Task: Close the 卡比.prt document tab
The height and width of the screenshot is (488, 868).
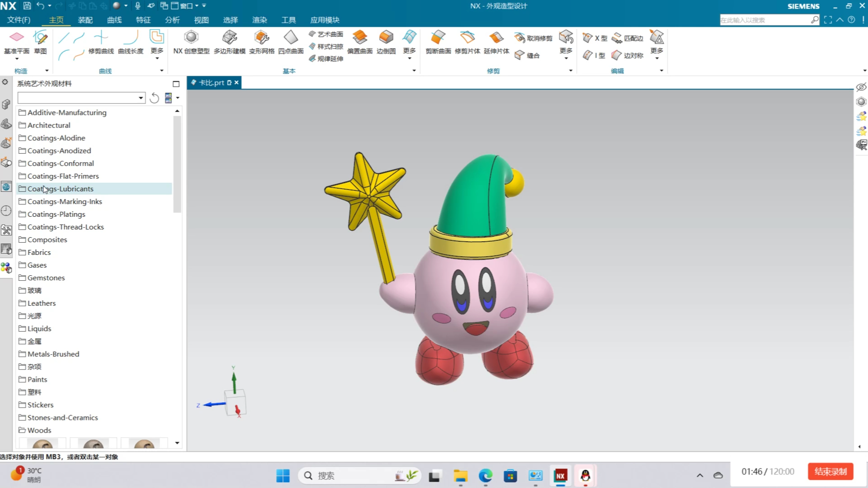Action: [x=237, y=83]
